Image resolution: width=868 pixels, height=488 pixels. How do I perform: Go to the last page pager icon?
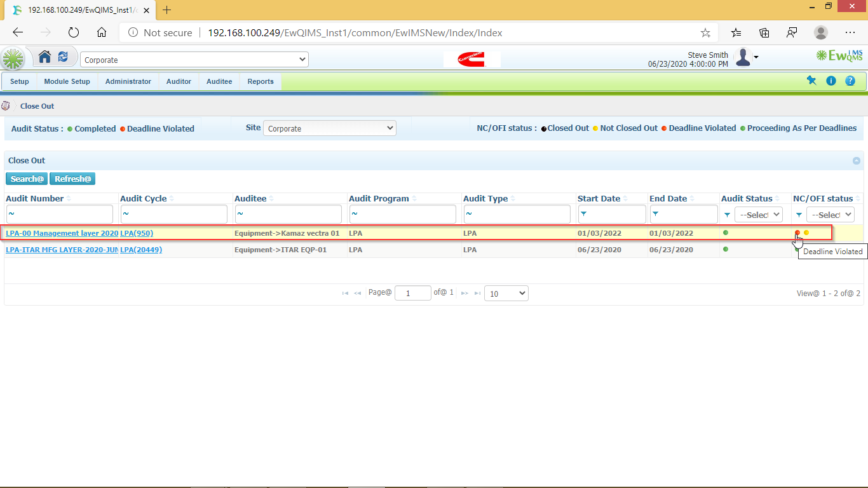(477, 293)
